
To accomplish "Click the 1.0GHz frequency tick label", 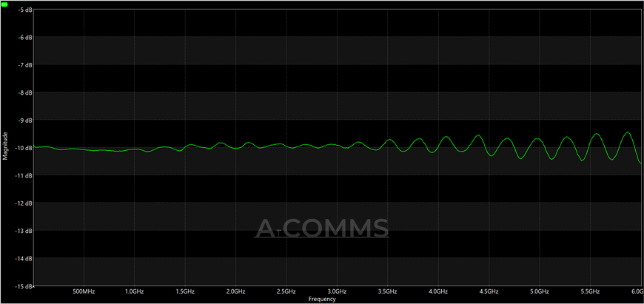I will click(134, 291).
